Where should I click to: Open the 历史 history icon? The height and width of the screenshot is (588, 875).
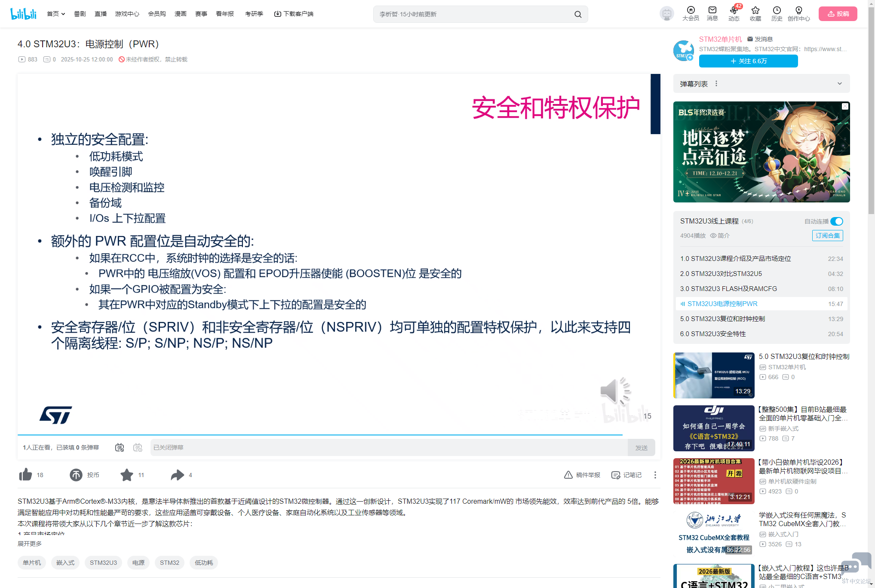[777, 14]
